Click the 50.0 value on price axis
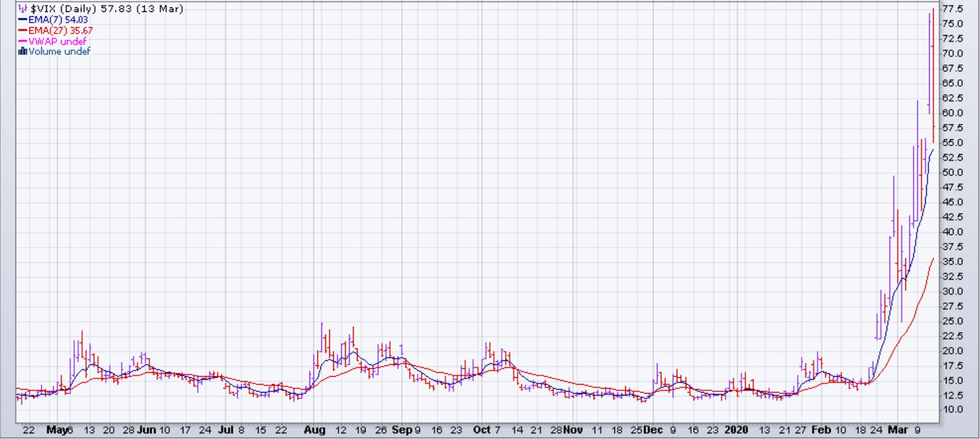The height and width of the screenshot is (439, 980). tap(952, 172)
